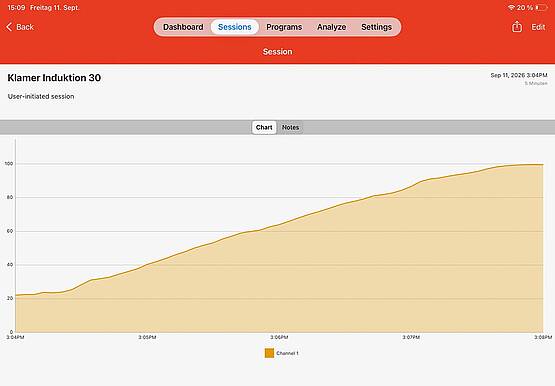The height and width of the screenshot is (386, 555).
Task: Click the Channel 1 legend label
Action: pos(287,353)
